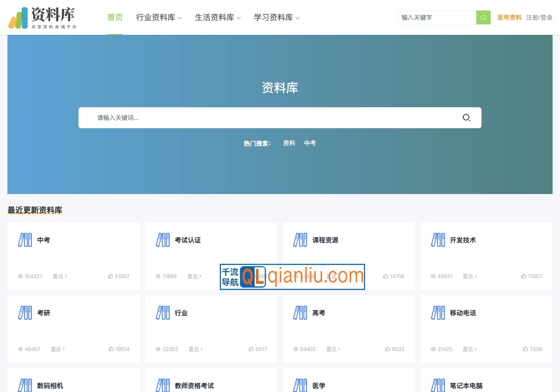Click the 发布资料 link
This screenshot has width=560, height=392.
[509, 17]
